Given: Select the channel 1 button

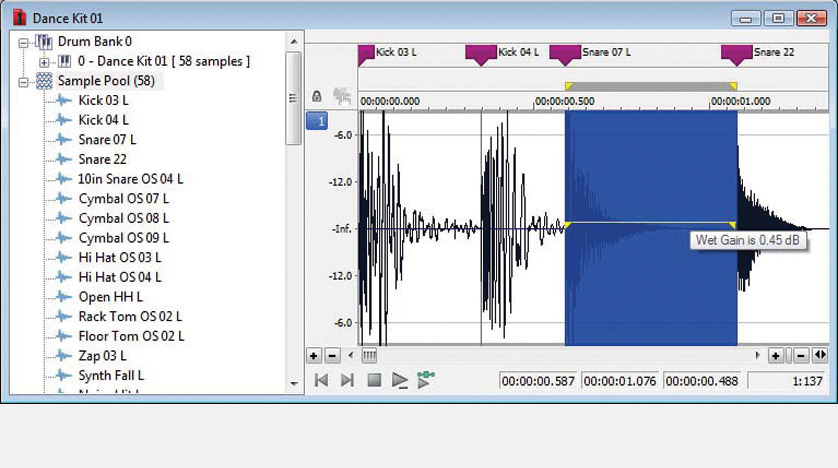Looking at the screenshot, I should tap(316, 121).
